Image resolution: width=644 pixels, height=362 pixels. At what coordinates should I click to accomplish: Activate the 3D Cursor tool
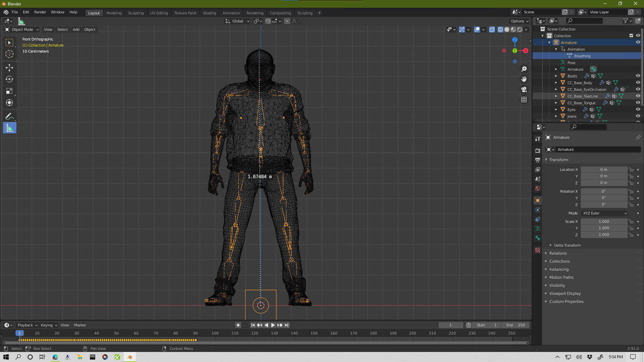[9, 54]
